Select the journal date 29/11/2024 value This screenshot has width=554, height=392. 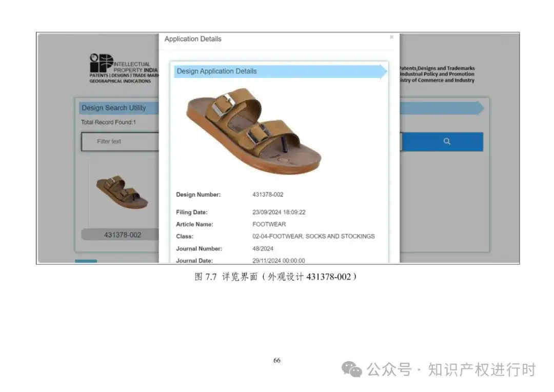point(279,261)
